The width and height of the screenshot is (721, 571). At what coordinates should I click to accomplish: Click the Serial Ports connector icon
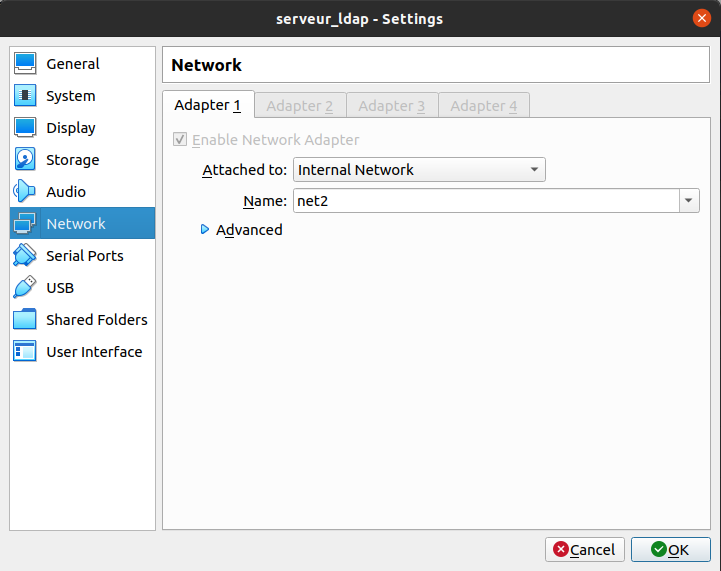[26, 256]
